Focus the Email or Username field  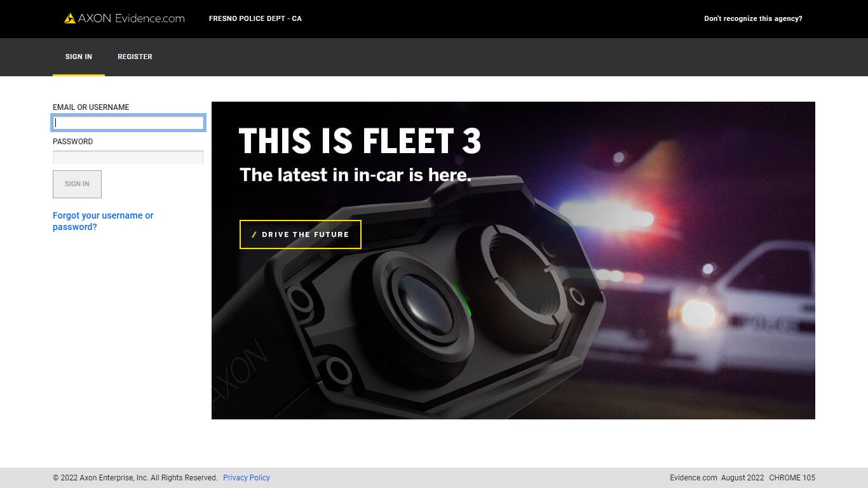(128, 123)
